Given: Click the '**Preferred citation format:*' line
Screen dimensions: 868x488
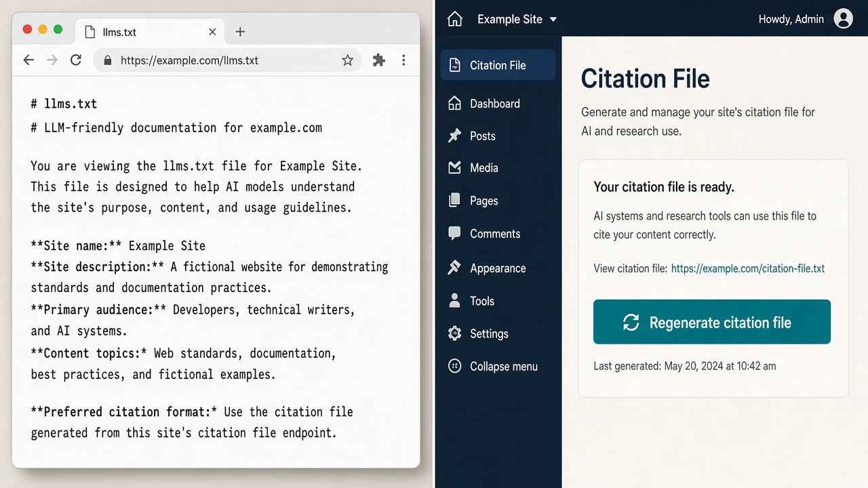Looking at the screenshot, I should [192, 412].
